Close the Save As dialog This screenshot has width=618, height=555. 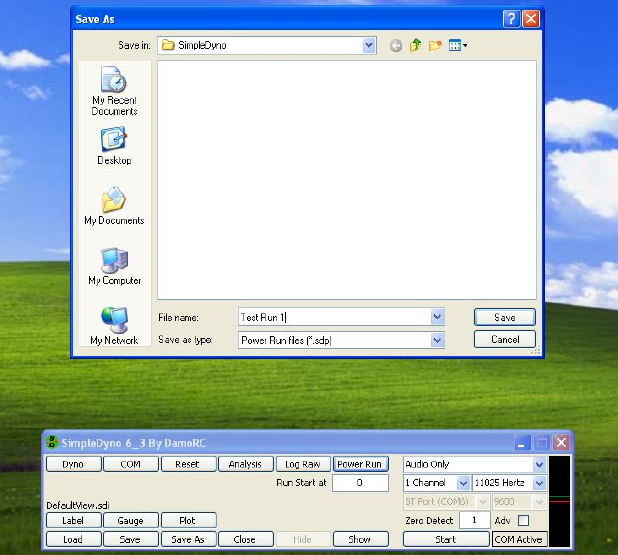point(531,19)
